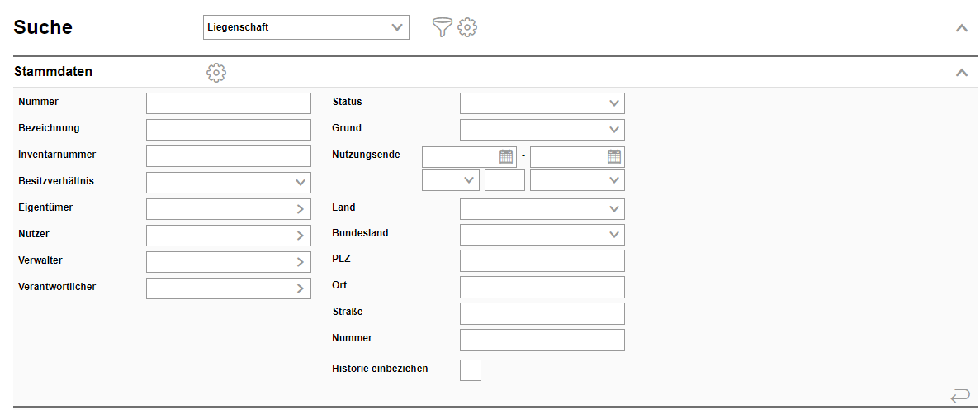Open Verantwortlicher selection arrow
The image size is (980, 410).
coord(300,288)
